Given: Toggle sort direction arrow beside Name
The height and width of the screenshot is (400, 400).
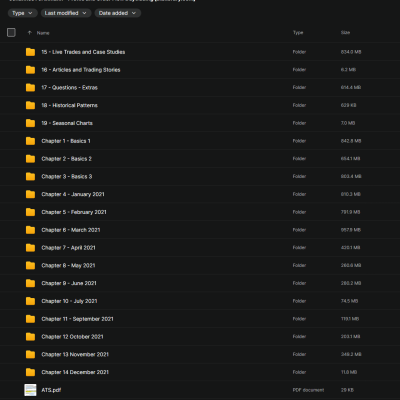Looking at the screenshot, I should (x=30, y=33).
